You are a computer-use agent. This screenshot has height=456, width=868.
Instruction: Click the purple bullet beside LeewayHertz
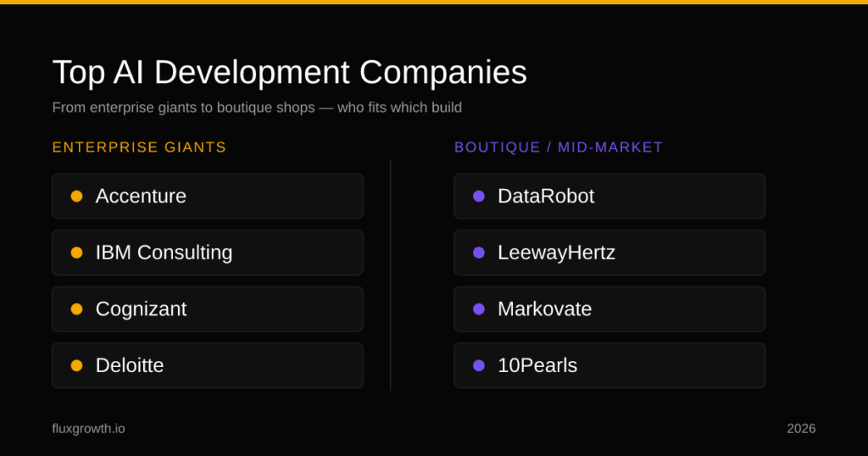pyautogui.click(x=479, y=253)
